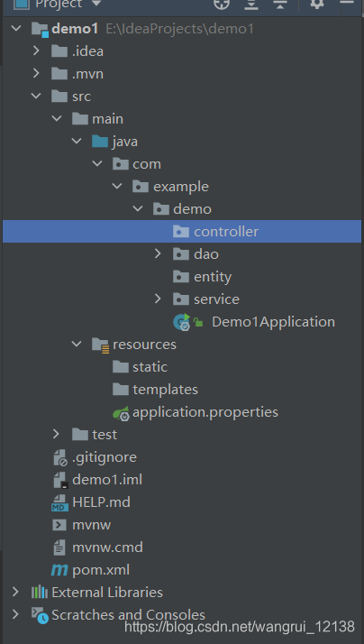Expand the .idea folder
This screenshot has width=364, height=644.
coord(36,51)
